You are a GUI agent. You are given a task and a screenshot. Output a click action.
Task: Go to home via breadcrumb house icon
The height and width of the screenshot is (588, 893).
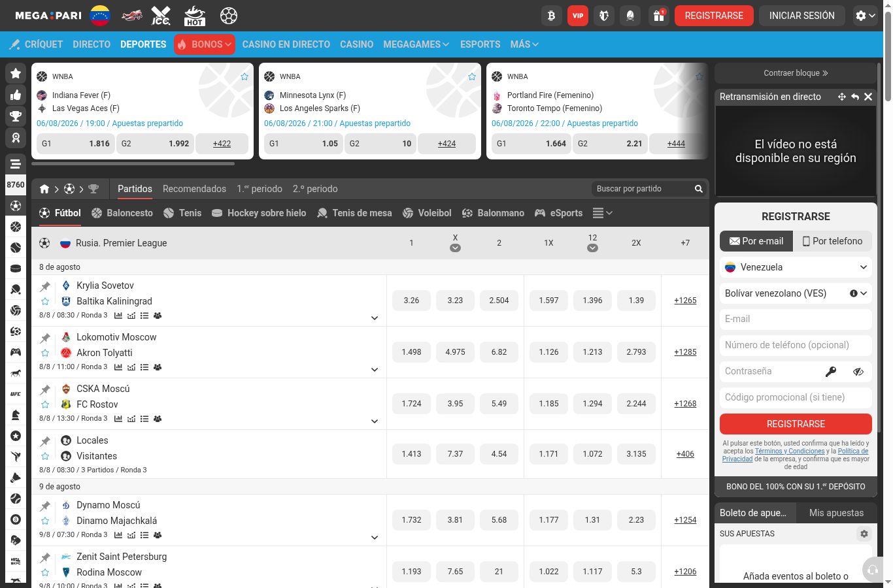click(x=44, y=189)
